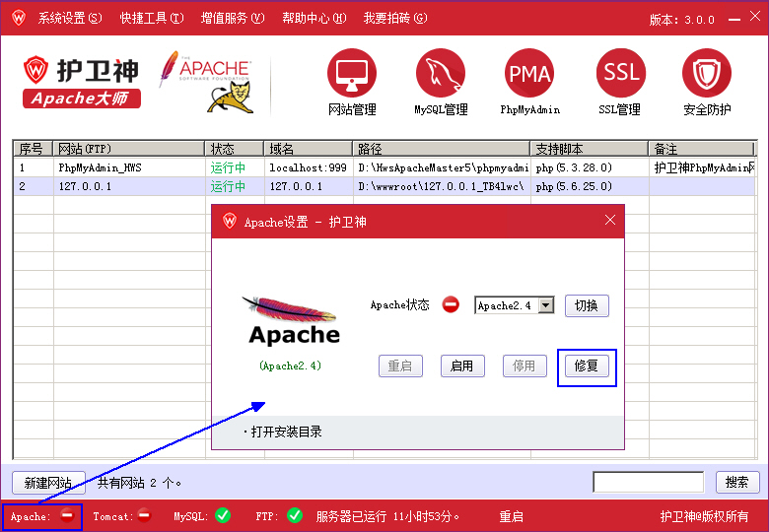
Task: Click the 修复 button
Action: pos(587,366)
